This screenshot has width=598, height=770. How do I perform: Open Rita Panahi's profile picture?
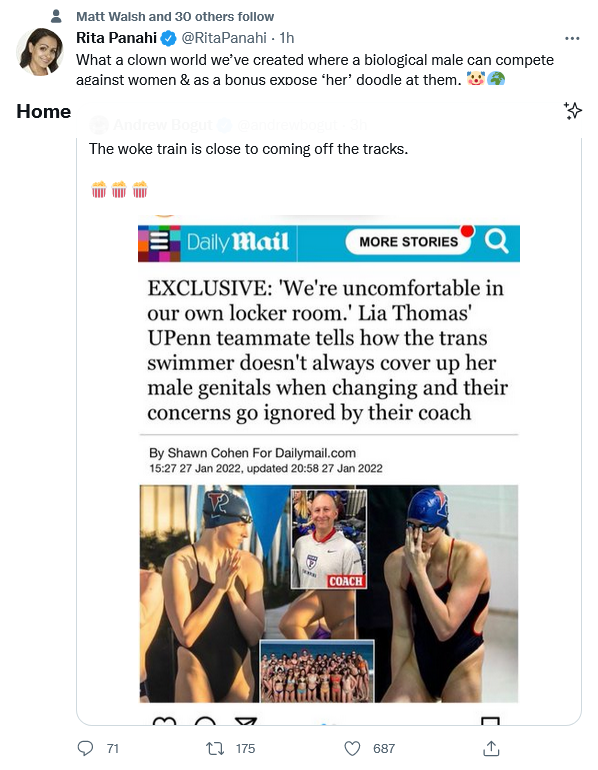click(40, 52)
